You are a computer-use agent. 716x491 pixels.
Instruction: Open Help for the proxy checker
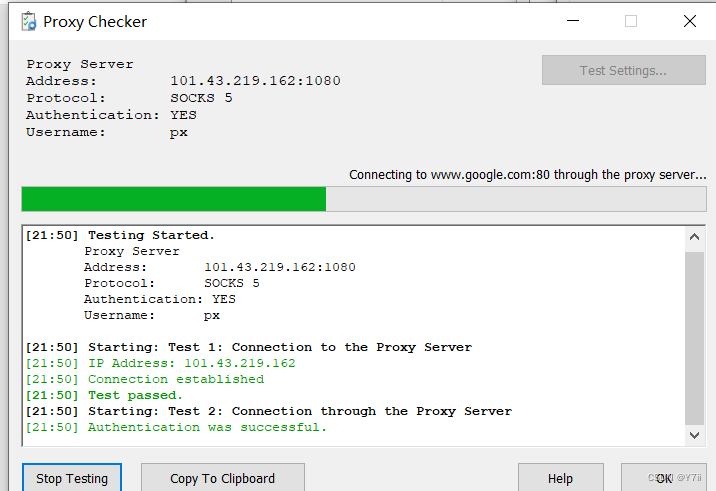coord(560,478)
